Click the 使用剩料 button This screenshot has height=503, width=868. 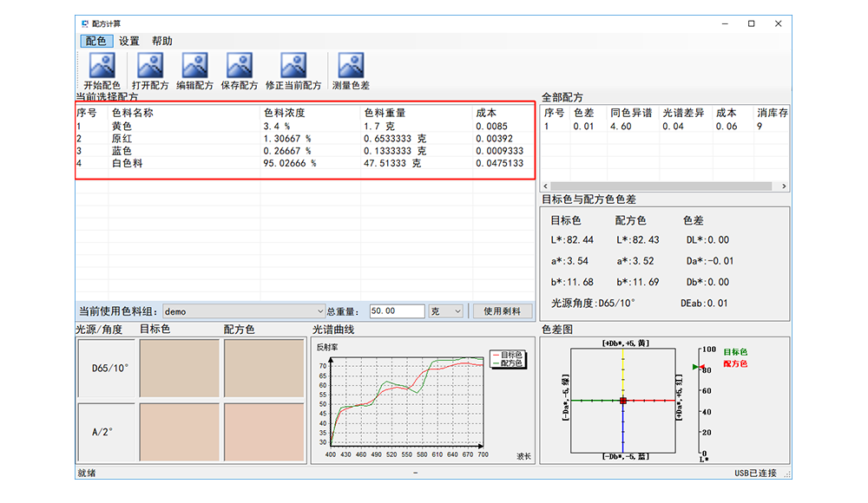click(x=502, y=311)
